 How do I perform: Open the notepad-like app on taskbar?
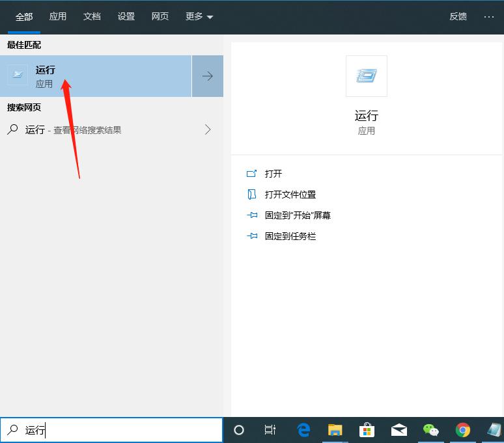click(x=494, y=430)
